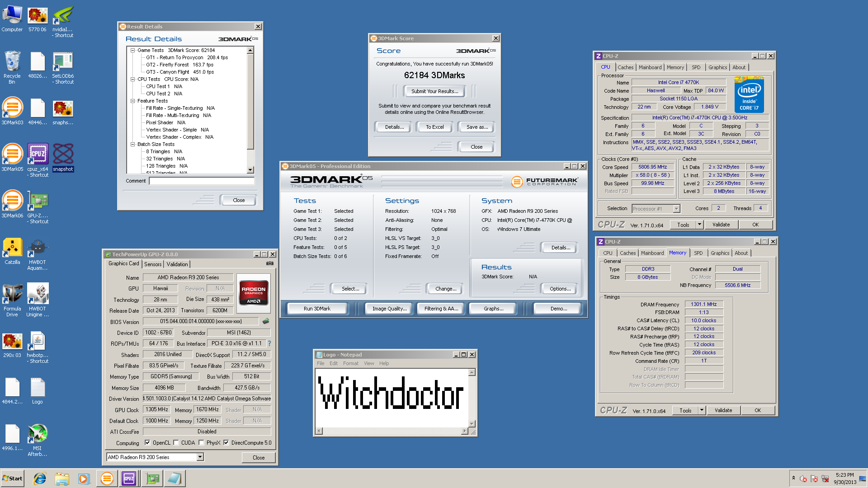Click the Run 3DMark button
This screenshot has width=868, height=488.
[317, 309]
